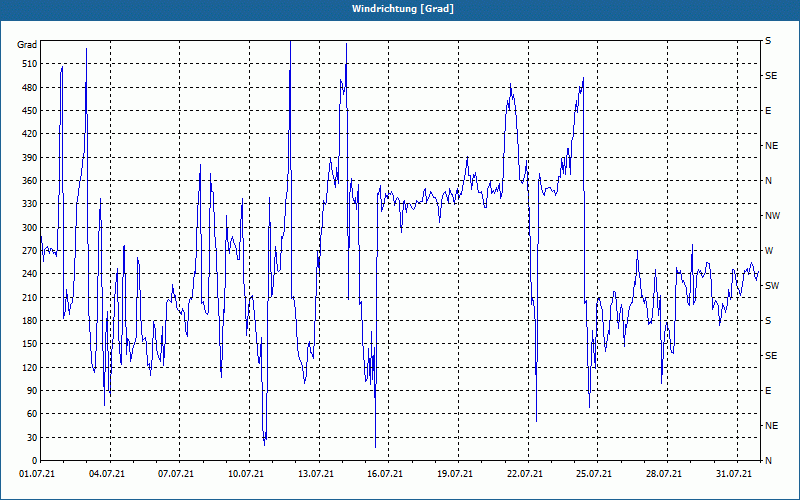Click the 31.07.21 date label

pyautogui.click(x=734, y=474)
